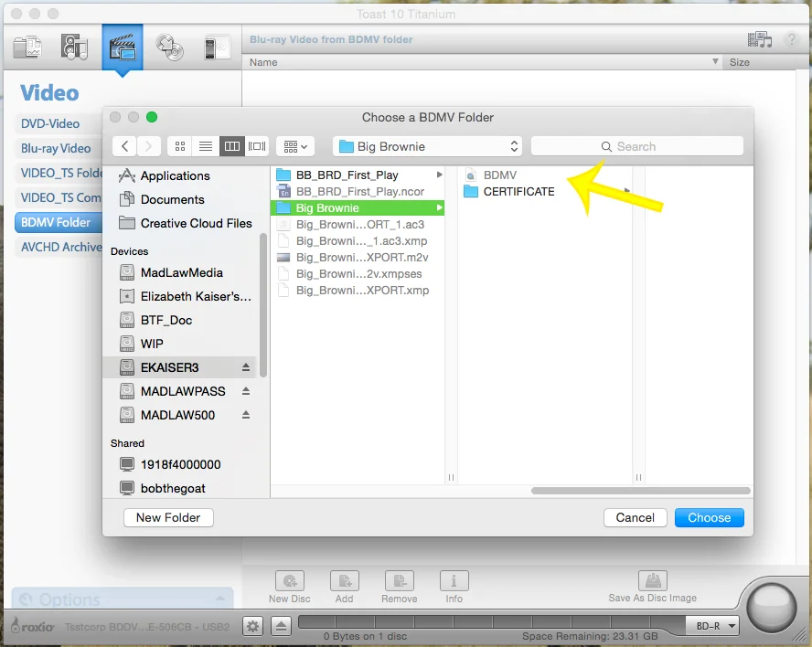Click the Add button in Toast

click(345, 587)
